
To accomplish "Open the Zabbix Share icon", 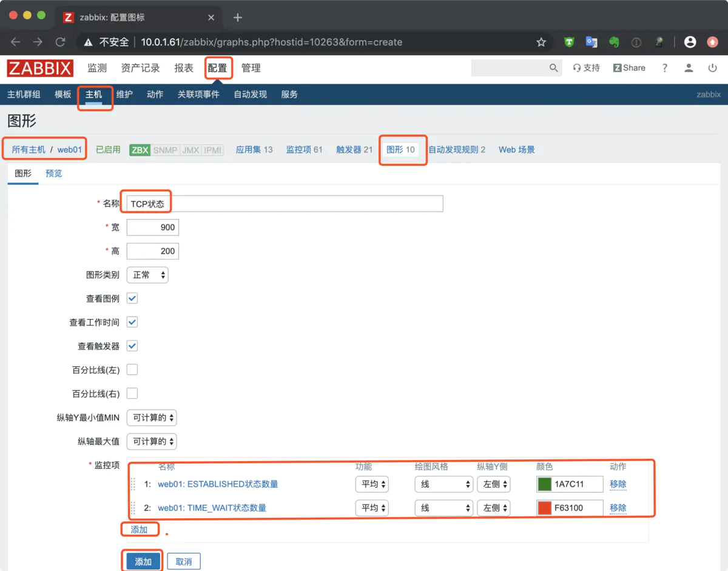I will point(617,67).
